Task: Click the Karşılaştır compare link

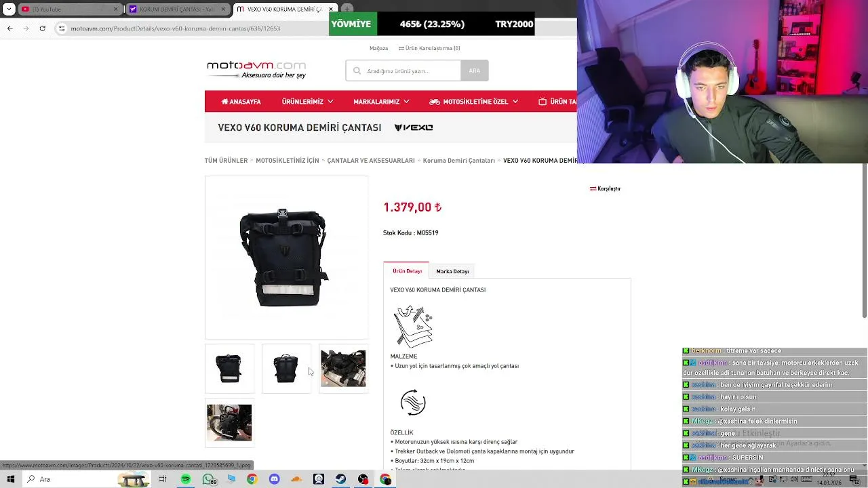Action: coord(606,188)
